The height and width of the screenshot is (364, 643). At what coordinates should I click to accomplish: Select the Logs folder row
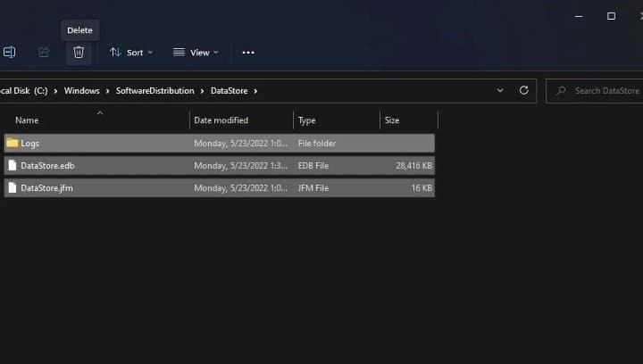[x=220, y=144]
